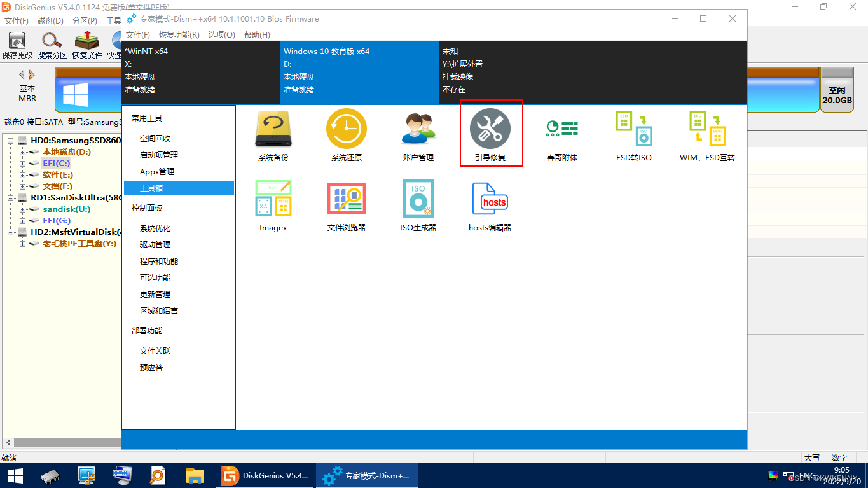Collapse the RD1:SanDiskUltra tree node
868x488 pixels.
[11, 197]
